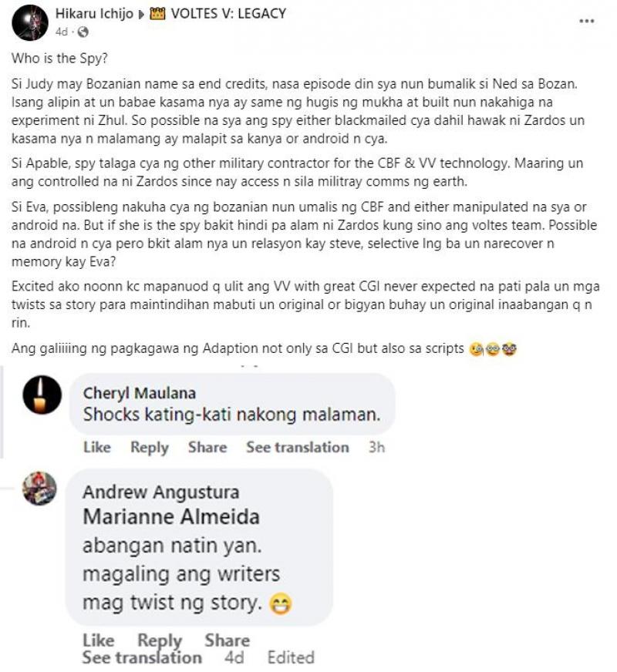Open Hikaru Ichijo's profile name link
Image resolution: width=617 pixels, height=672 pixels.
[x=94, y=14]
